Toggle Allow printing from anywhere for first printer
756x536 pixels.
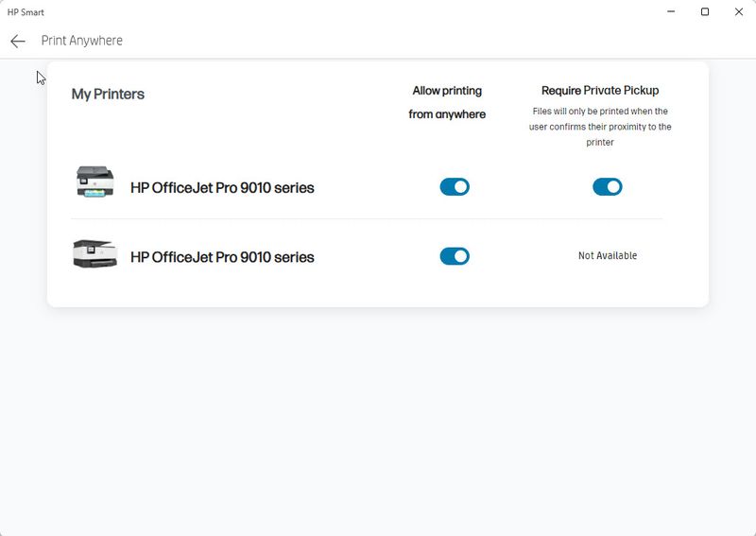(x=455, y=187)
